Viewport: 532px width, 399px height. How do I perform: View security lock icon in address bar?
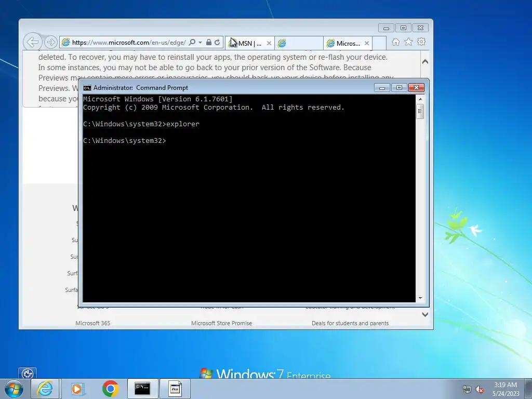[209, 43]
